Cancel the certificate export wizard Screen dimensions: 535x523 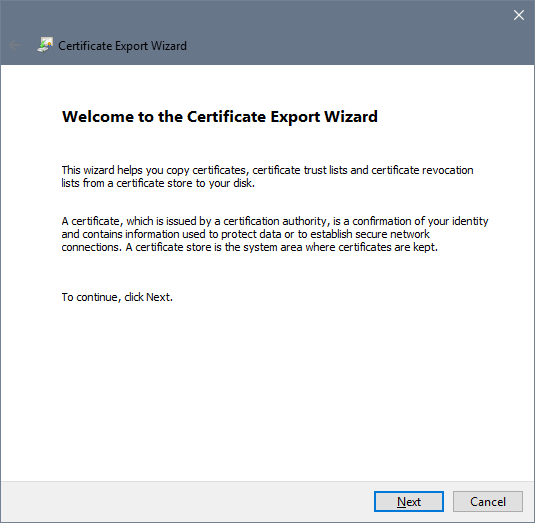488,501
